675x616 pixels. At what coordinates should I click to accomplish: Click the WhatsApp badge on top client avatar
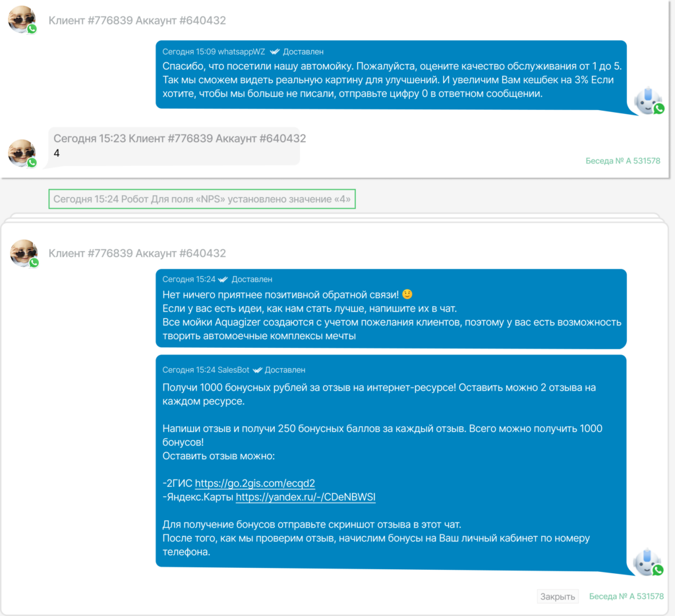click(32, 29)
